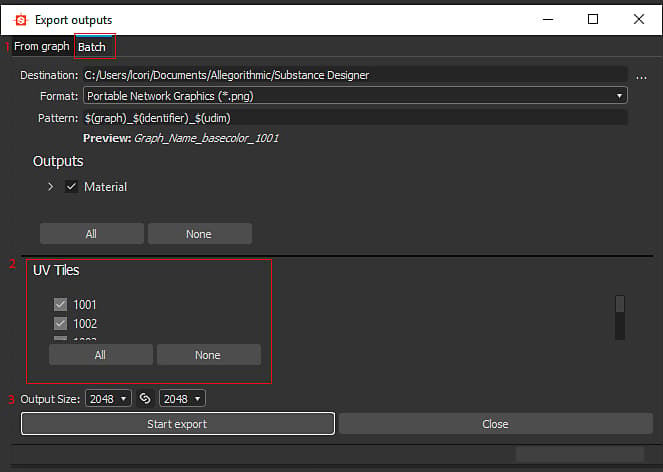Expand the Material outputs tree arrow

click(x=51, y=187)
